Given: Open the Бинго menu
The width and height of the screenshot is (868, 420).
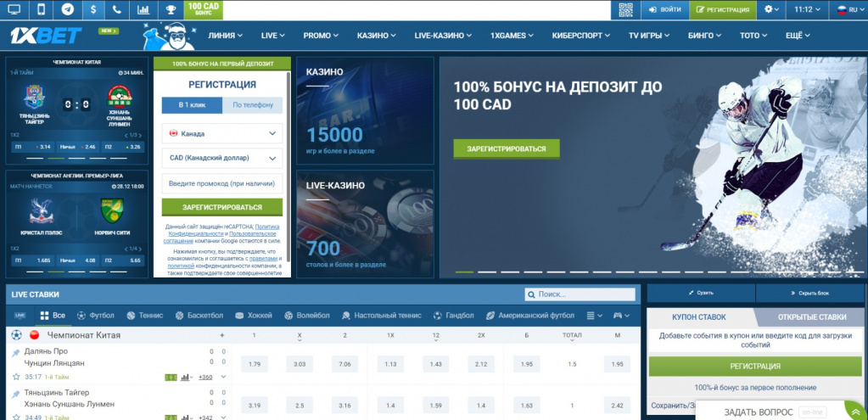Looking at the screenshot, I should [705, 36].
